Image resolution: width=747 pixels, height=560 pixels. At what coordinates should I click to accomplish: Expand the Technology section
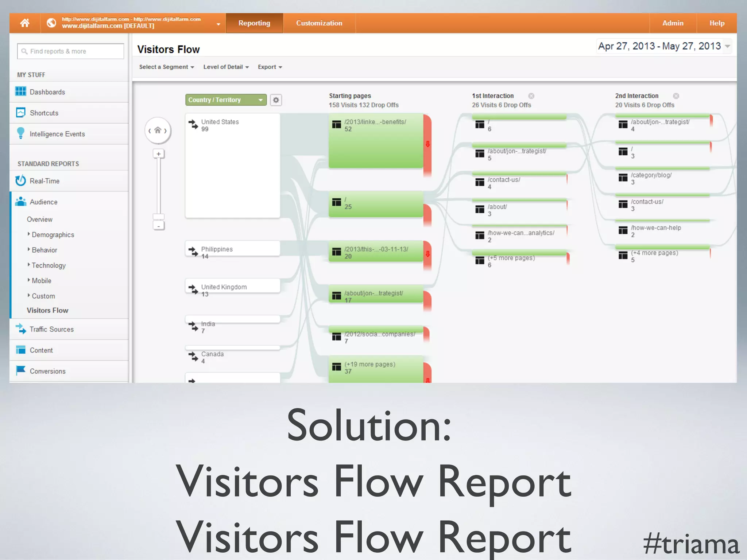[47, 265]
